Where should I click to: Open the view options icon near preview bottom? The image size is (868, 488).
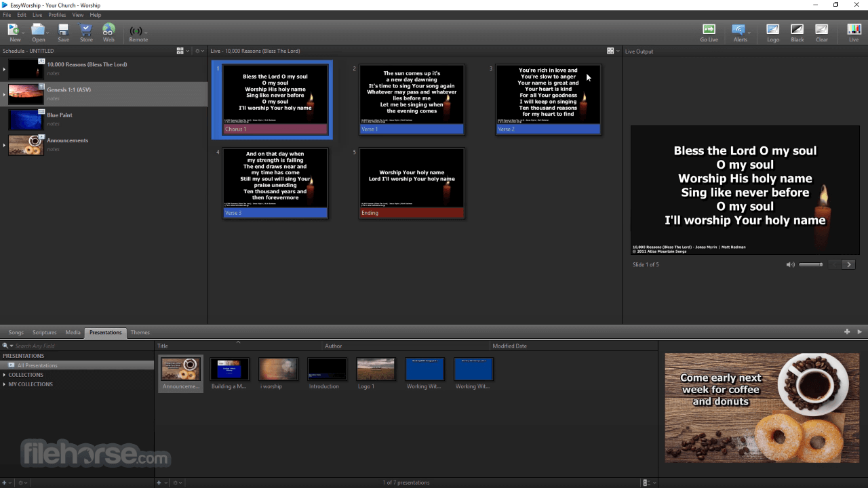click(x=646, y=483)
